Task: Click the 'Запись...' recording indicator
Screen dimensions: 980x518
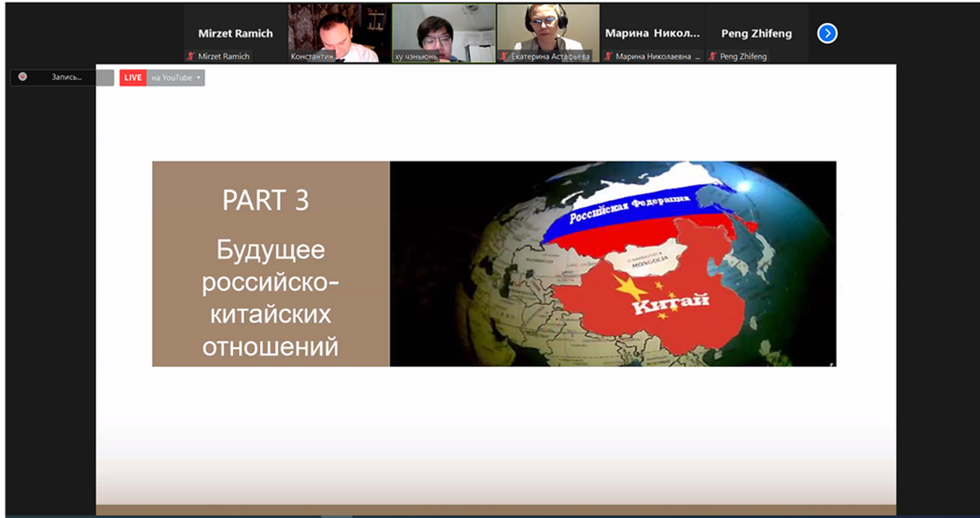Action: 62,77
